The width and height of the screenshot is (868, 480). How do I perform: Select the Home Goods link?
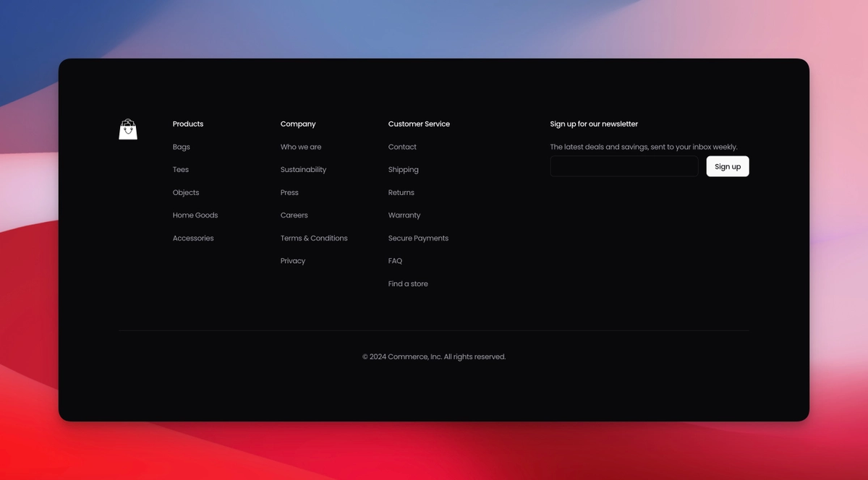195,215
